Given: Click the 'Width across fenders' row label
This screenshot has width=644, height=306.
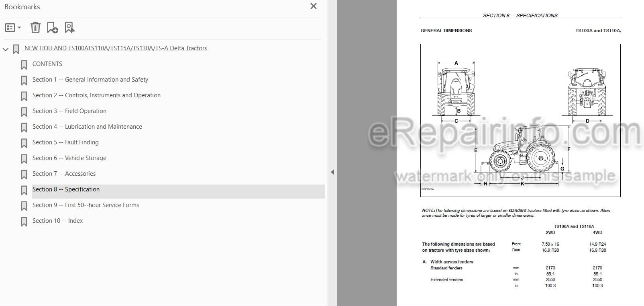Looking at the screenshot, I should 452,262.
